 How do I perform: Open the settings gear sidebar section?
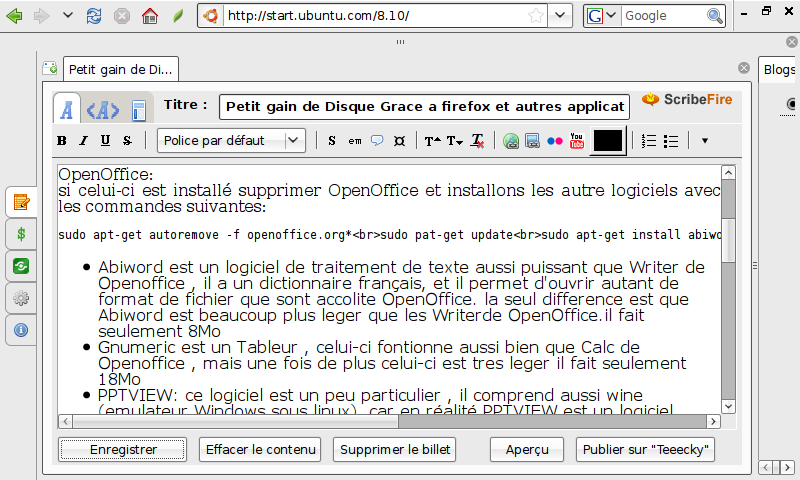[x=21, y=298]
